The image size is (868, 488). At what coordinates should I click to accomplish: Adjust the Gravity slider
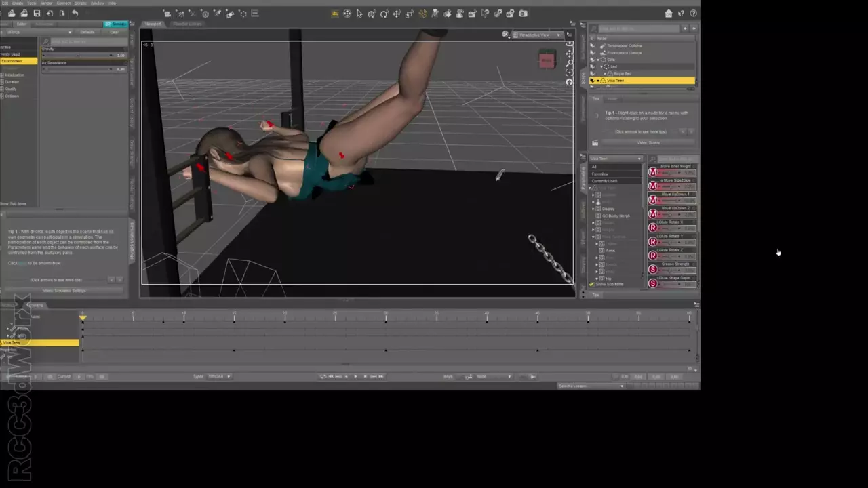[x=78, y=56]
